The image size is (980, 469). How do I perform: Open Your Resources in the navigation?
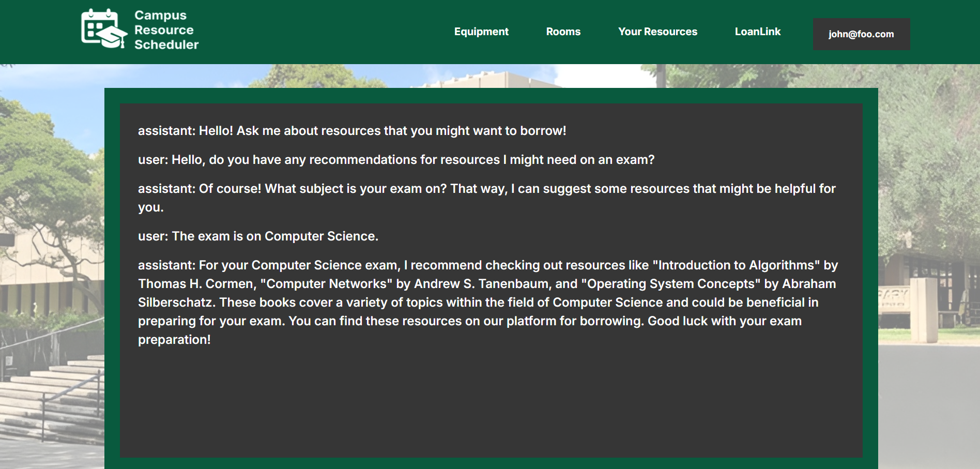(x=657, y=32)
